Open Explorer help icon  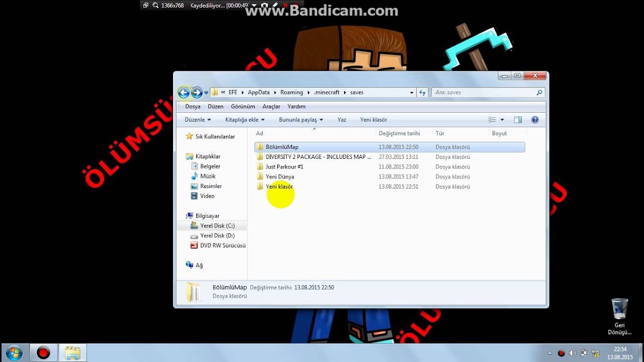(535, 120)
